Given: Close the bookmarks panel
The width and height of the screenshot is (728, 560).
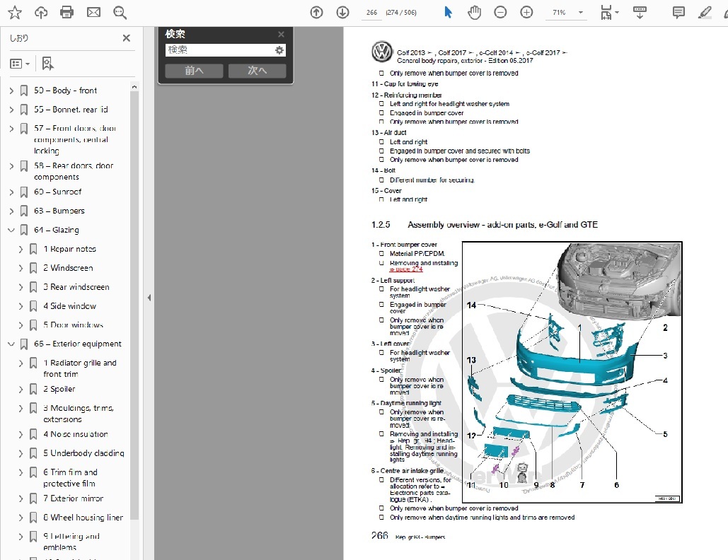Looking at the screenshot, I should click(126, 38).
